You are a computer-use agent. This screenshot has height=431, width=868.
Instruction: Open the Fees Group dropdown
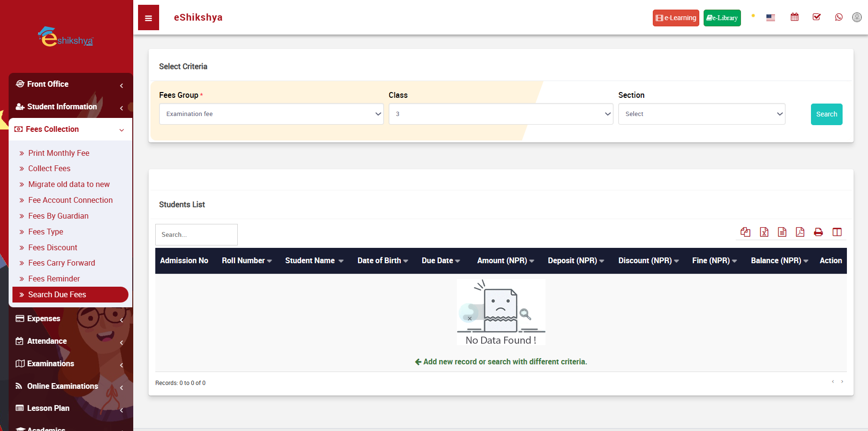[271, 114]
